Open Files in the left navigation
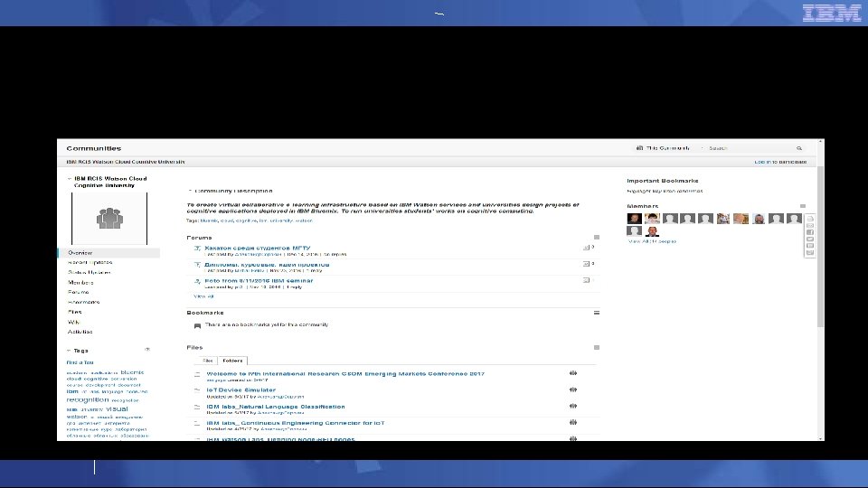This screenshot has width=868, height=488. pos(75,312)
